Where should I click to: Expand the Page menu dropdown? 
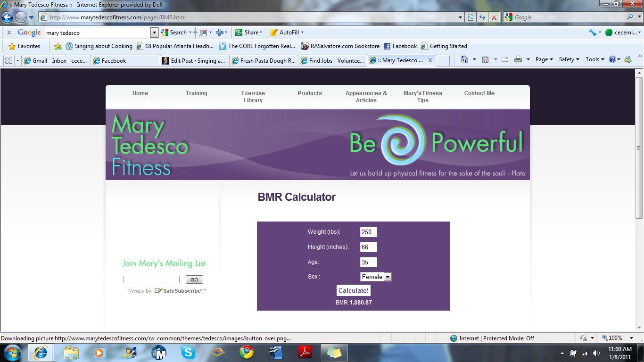(544, 59)
